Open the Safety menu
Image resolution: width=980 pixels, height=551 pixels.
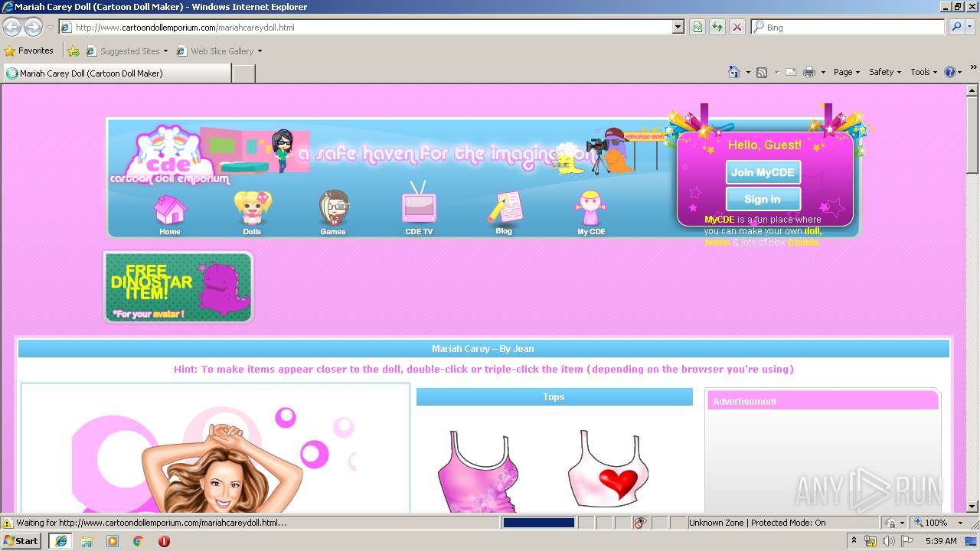tap(885, 72)
